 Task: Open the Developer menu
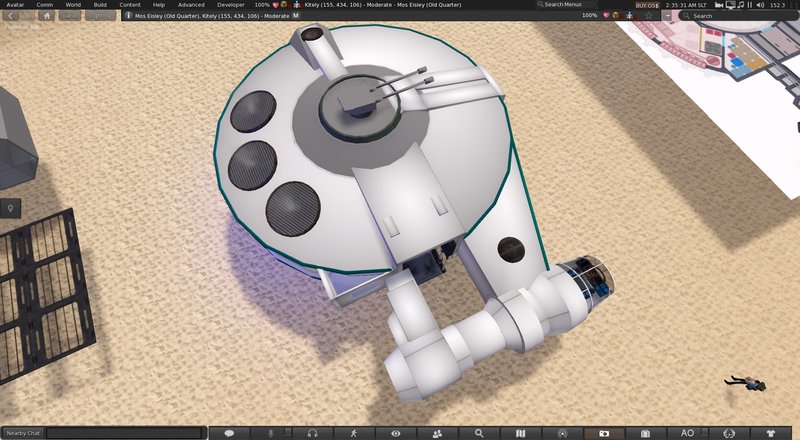pyautogui.click(x=231, y=5)
